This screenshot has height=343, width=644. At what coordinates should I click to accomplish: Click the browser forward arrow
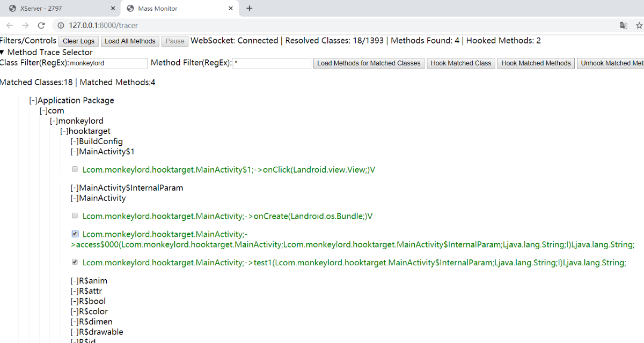click(x=25, y=25)
